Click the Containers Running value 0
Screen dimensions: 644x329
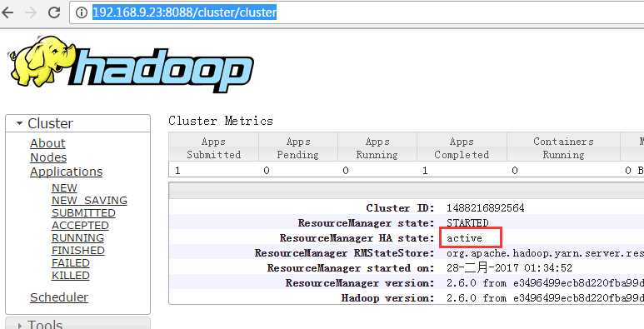[x=515, y=171]
